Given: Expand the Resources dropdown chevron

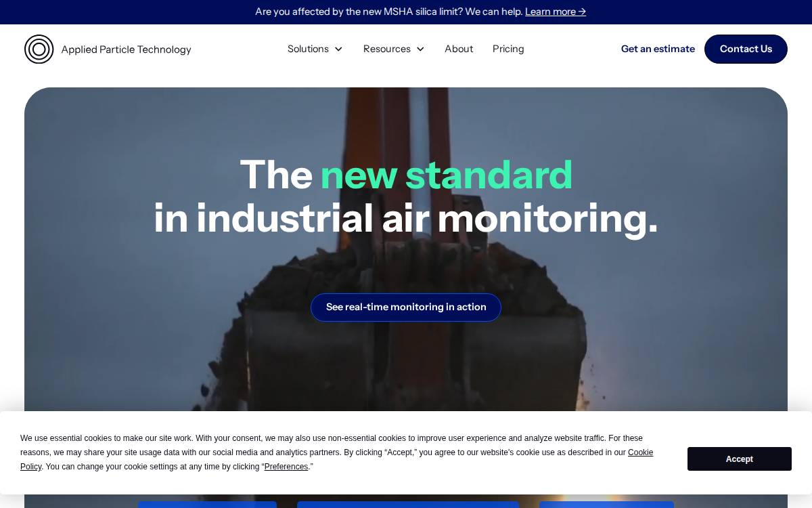Looking at the screenshot, I should 420,49.
